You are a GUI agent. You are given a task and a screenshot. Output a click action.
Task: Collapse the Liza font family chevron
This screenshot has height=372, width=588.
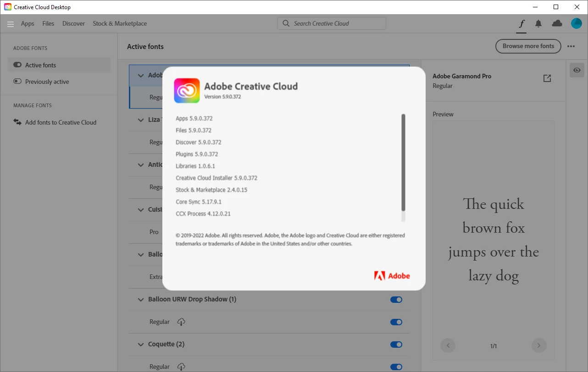[141, 120]
